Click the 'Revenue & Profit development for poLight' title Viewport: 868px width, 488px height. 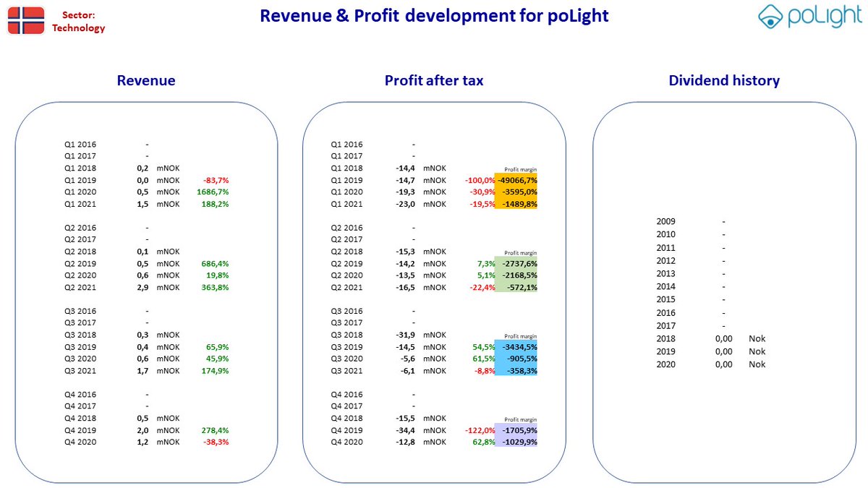[434, 16]
